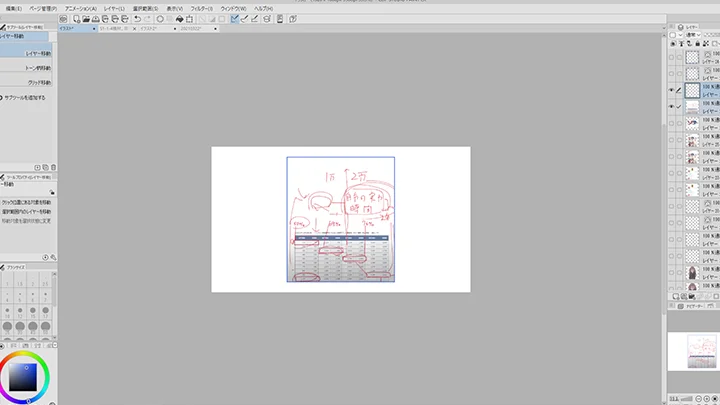Click the Clear circle icon in toolbar
Image resolution: width=720 pixels, height=405 pixels.
tap(160, 19)
